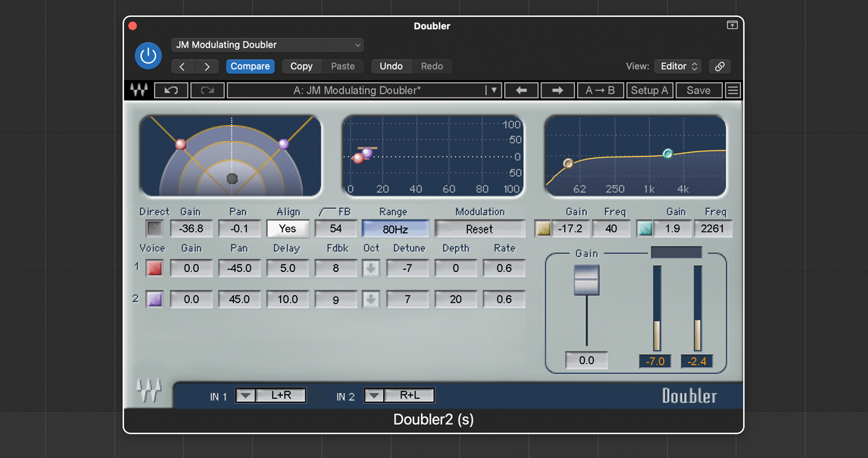Click right meter peak -2.4 readout
Viewport: 868px width, 458px height.
697,361
